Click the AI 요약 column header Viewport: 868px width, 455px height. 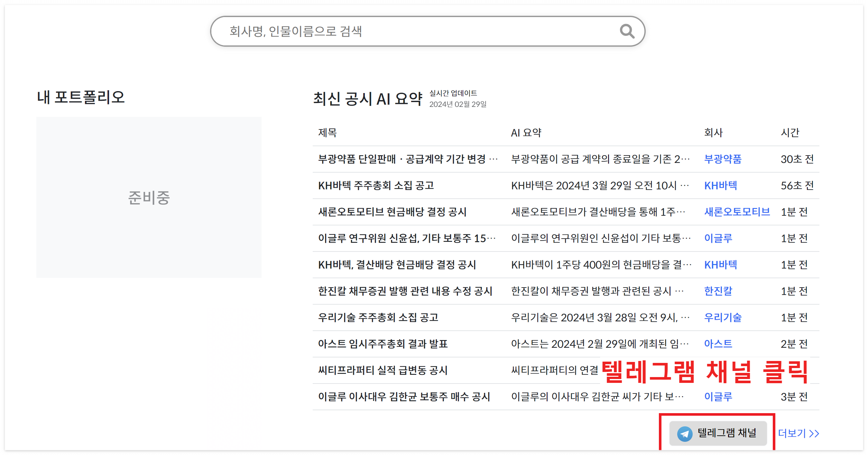(x=526, y=133)
